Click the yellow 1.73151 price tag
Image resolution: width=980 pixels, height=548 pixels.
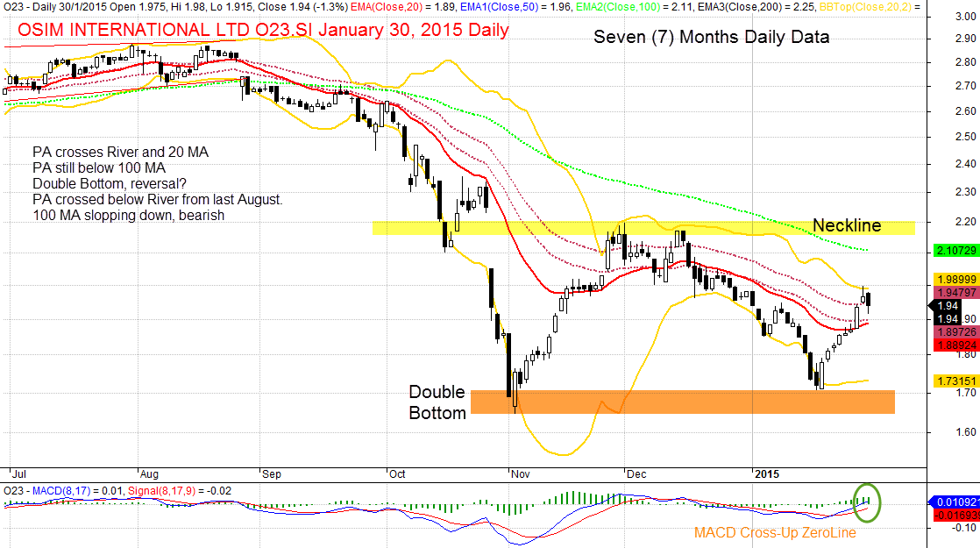pyautogui.click(x=955, y=381)
